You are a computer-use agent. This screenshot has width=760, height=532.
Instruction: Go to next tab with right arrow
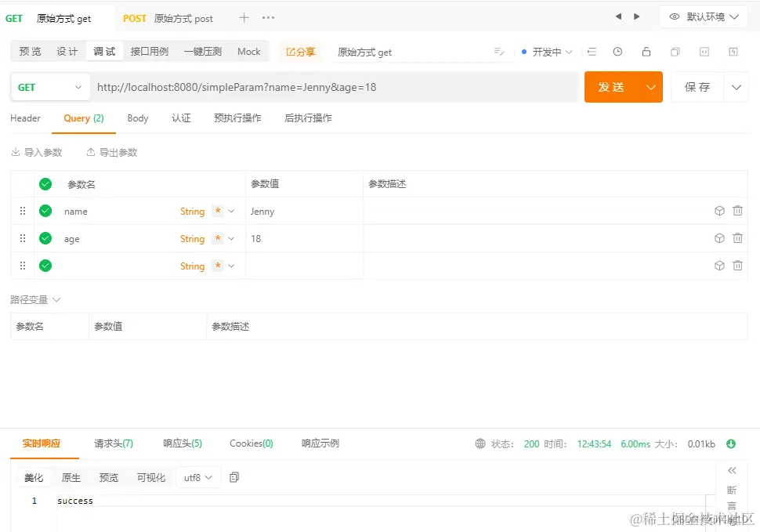(636, 16)
